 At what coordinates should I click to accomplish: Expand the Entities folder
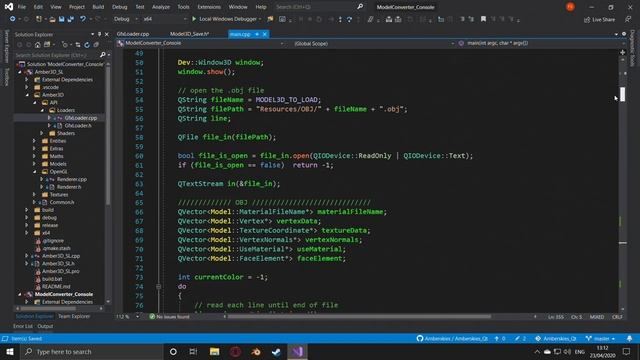pos(34,141)
